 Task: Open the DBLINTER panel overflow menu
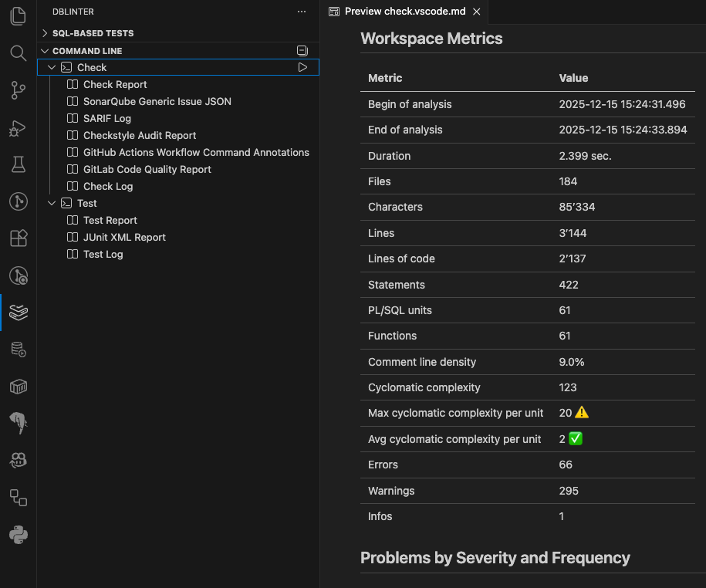[x=303, y=11]
